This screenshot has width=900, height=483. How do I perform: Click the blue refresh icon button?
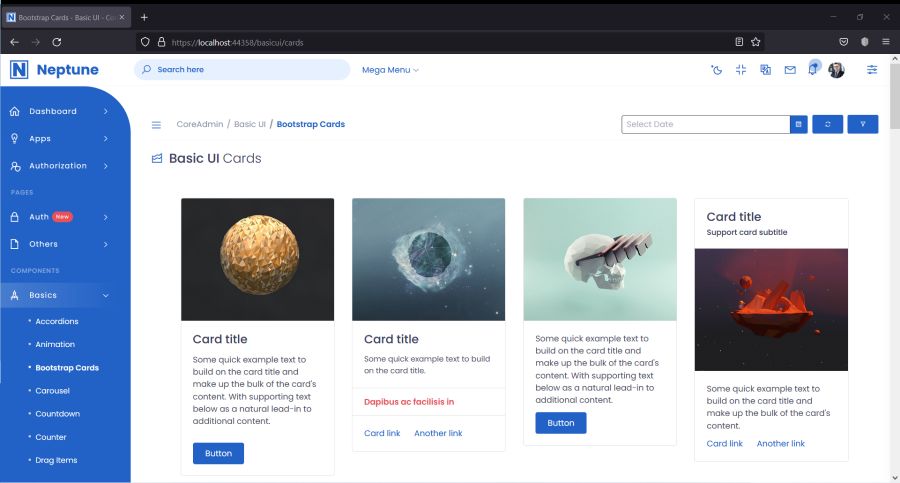[x=828, y=124]
